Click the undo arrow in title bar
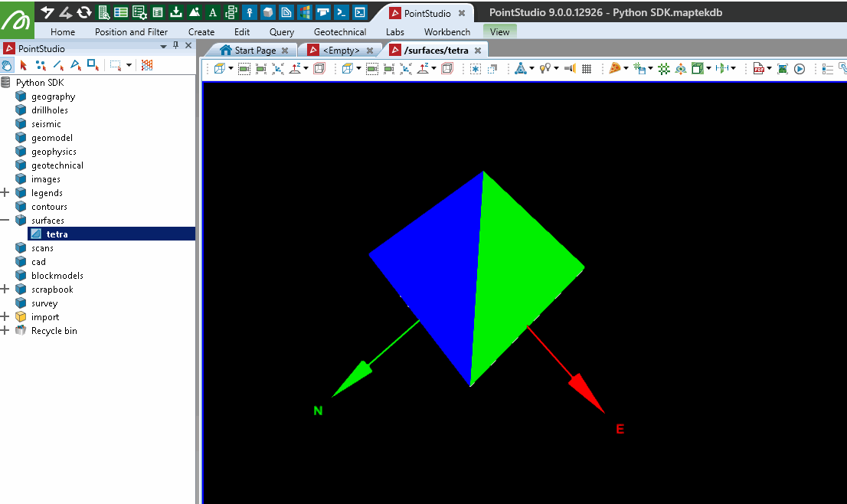The height and width of the screenshot is (504, 847). coord(47,11)
